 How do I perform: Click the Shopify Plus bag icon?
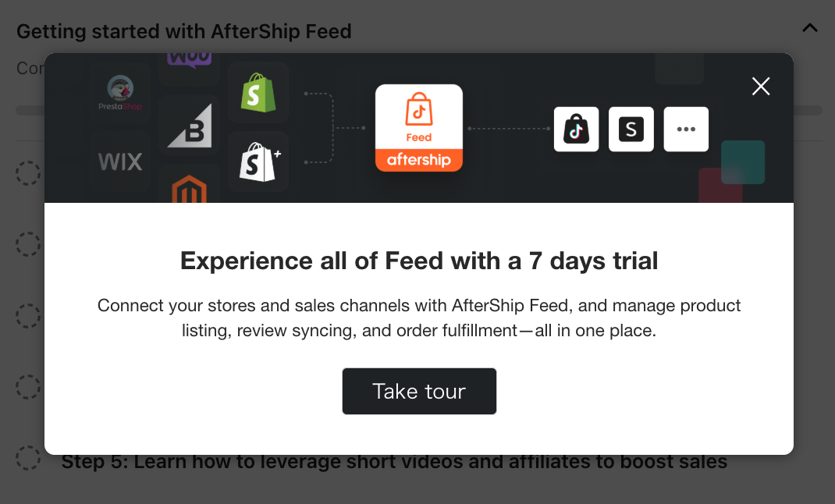click(x=258, y=161)
